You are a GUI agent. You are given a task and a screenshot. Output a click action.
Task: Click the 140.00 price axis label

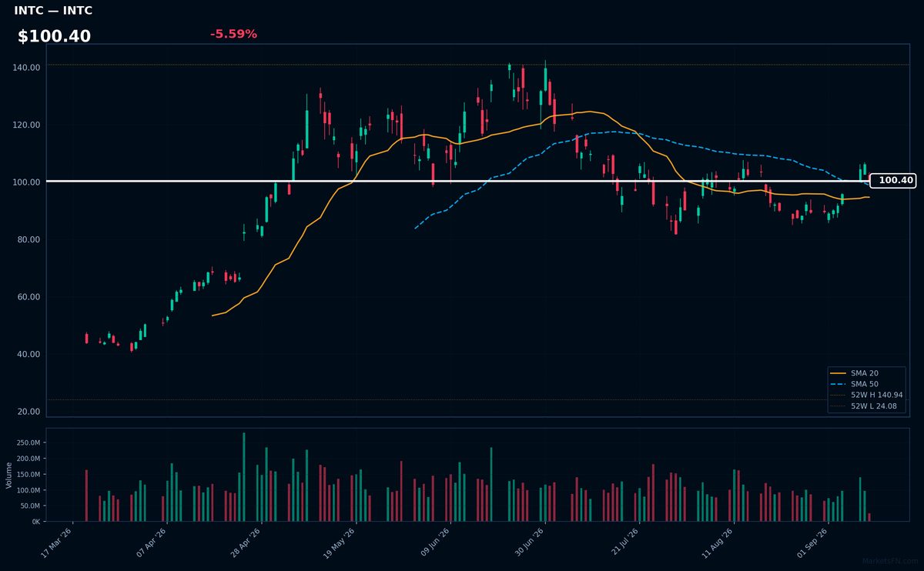[x=27, y=68]
